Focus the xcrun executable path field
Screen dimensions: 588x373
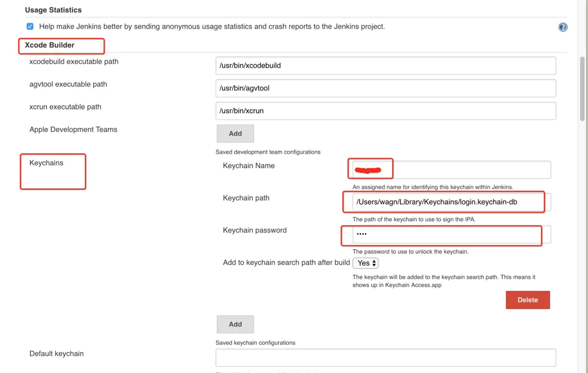pyautogui.click(x=386, y=111)
